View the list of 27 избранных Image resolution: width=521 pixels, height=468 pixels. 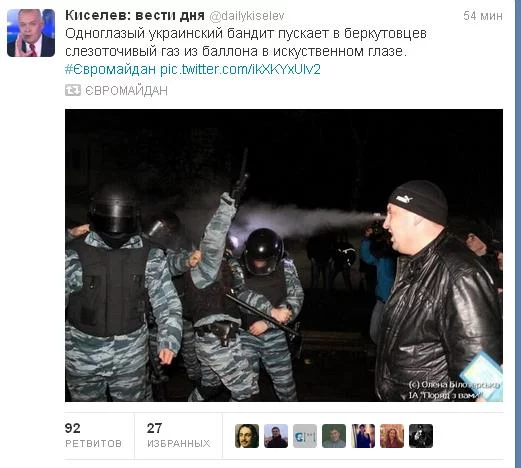(178, 435)
